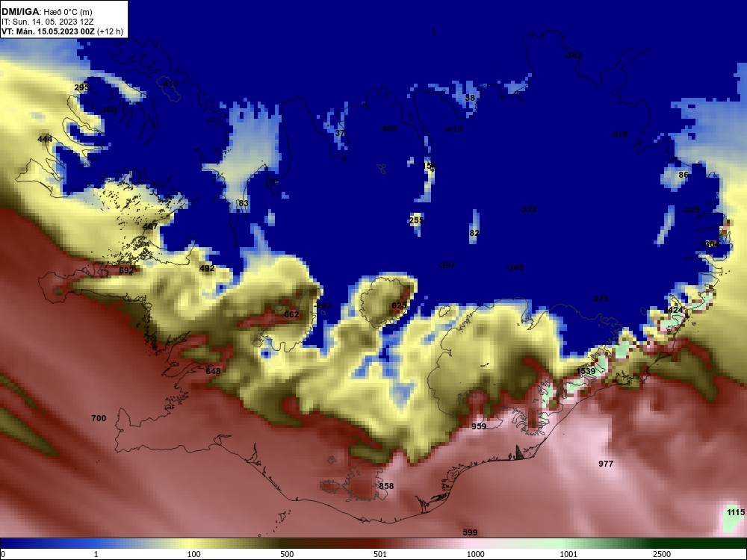The width and height of the screenshot is (747, 560).
Task: Click the -415 height label
Action: (453, 129)
